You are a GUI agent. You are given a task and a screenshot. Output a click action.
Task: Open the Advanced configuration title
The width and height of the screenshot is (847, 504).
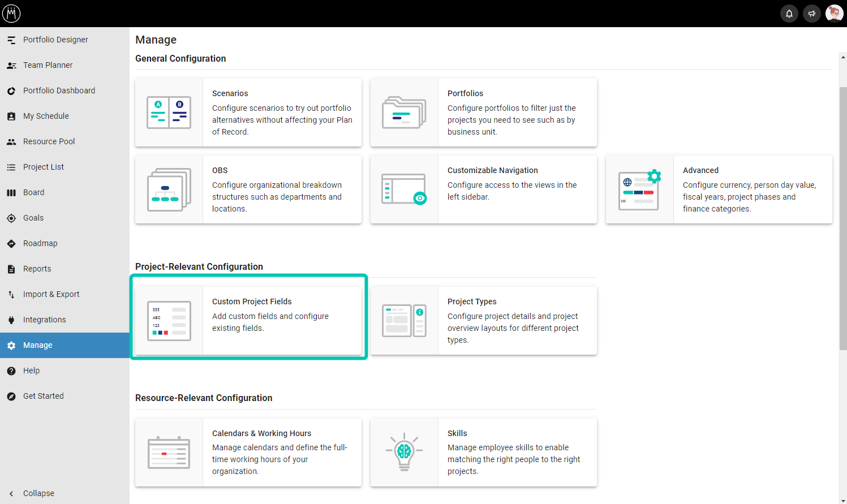[x=700, y=170]
